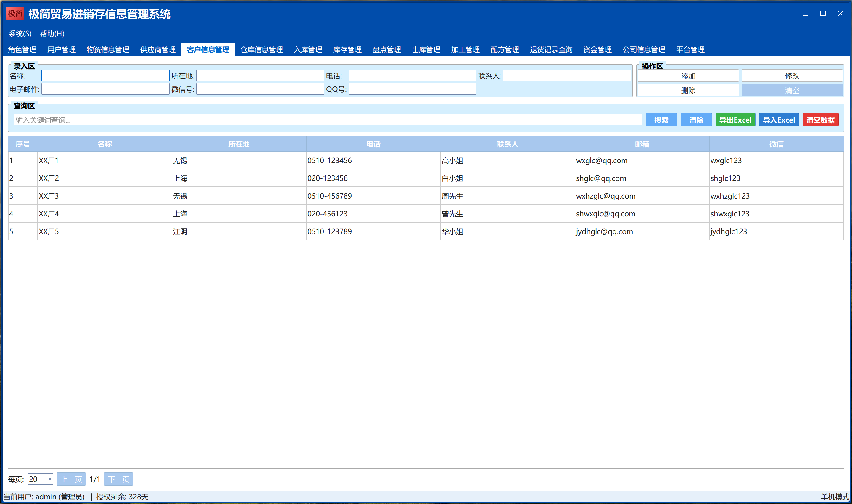Sort by the 微信 column header
The height and width of the screenshot is (504, 852).
[776, 144]
